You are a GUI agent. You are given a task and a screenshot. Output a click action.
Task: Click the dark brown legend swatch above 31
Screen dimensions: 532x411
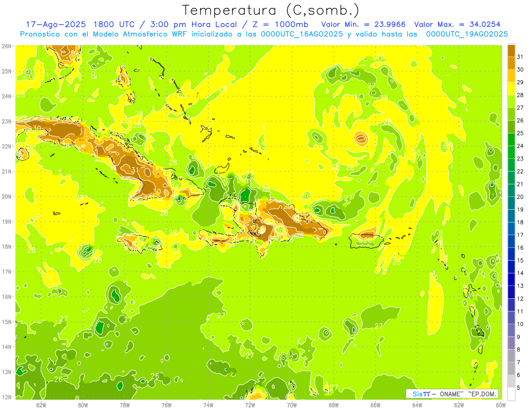click(511, 51)
